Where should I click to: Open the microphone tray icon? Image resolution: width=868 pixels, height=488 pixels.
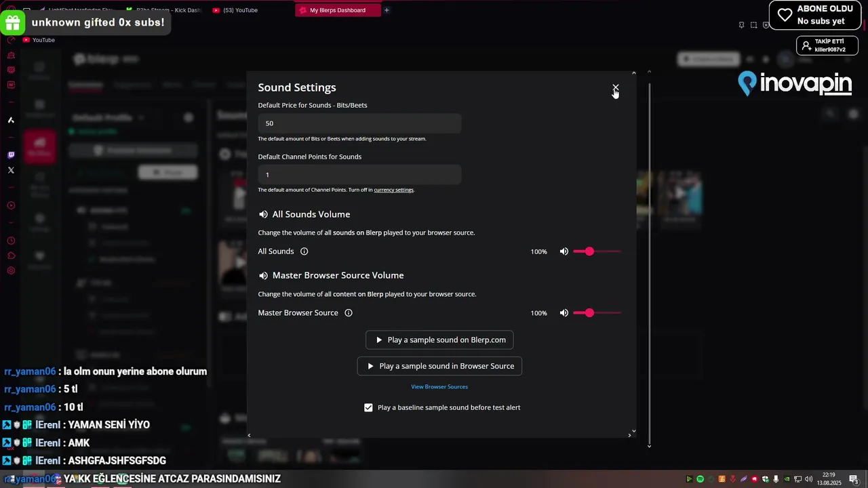[776, 479]
